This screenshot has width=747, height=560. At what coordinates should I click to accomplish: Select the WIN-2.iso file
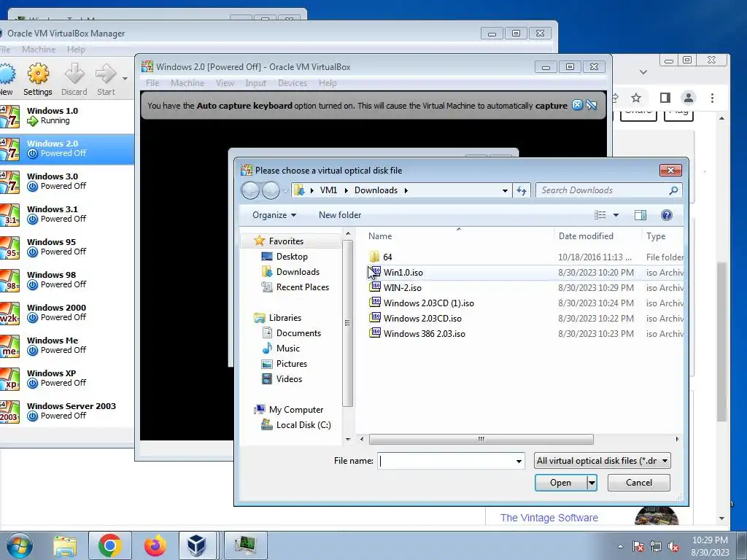coord(402,287)
